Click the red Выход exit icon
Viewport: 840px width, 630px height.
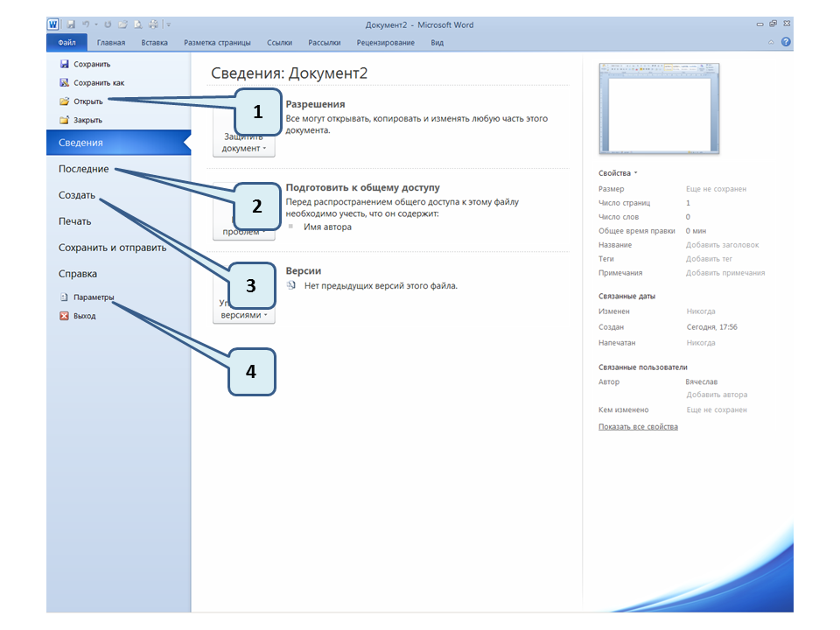pos(64,316)
